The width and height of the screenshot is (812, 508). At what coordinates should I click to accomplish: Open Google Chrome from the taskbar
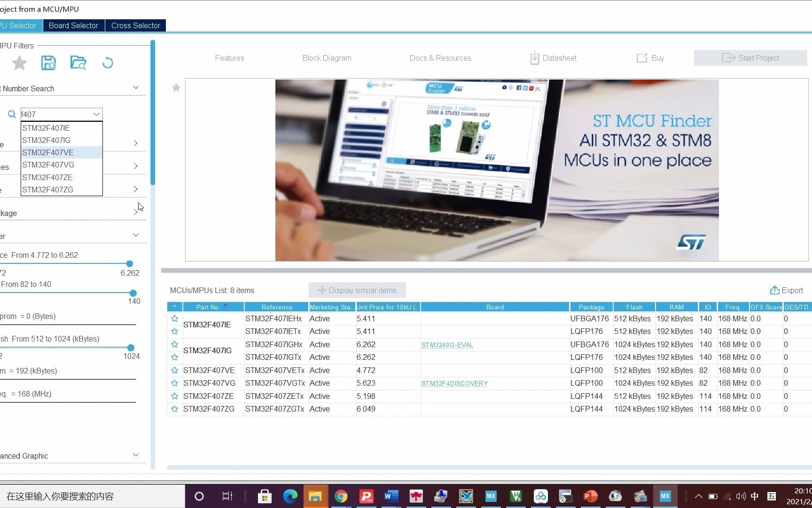pyautogui.click(x=341, y=496)
